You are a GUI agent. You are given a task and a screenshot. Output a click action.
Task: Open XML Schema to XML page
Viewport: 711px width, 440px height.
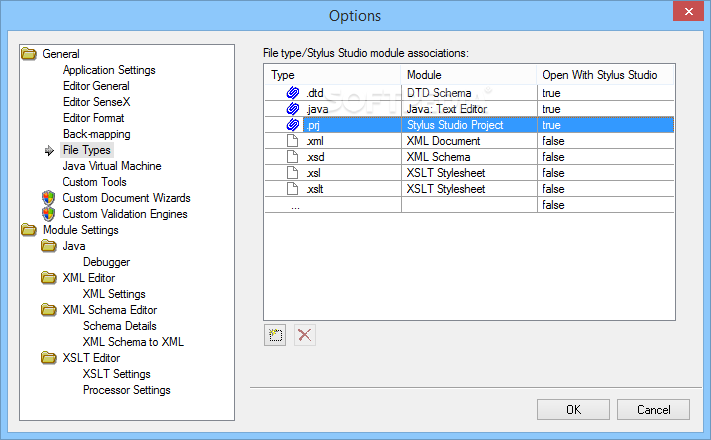[133, 342]
